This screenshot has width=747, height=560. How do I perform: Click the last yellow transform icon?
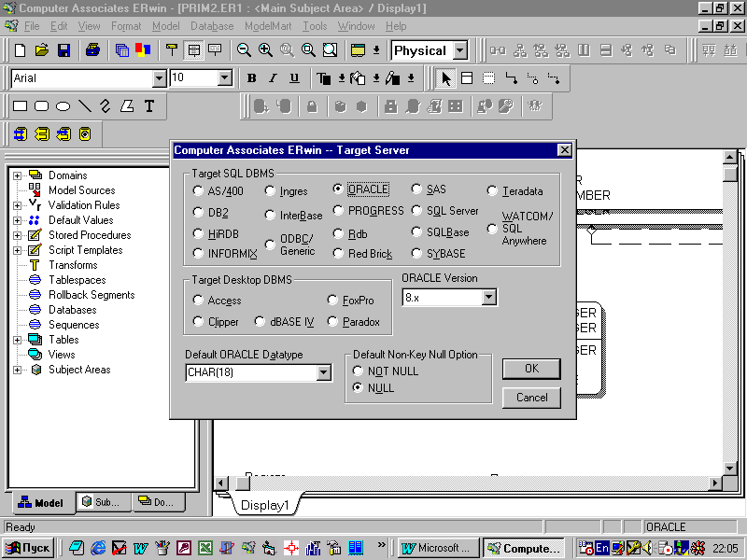click(x=85, y=134)
